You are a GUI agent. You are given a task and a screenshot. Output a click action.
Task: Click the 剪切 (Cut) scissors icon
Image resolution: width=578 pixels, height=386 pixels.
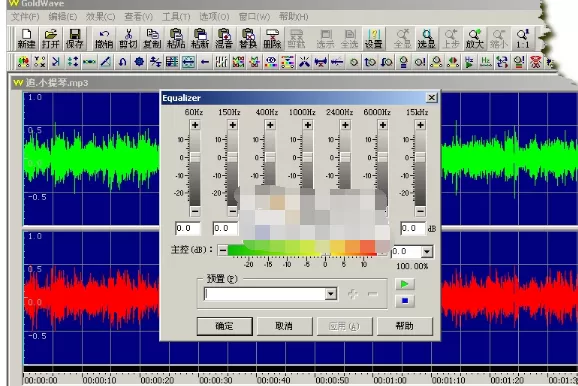(x=128, y=39)
